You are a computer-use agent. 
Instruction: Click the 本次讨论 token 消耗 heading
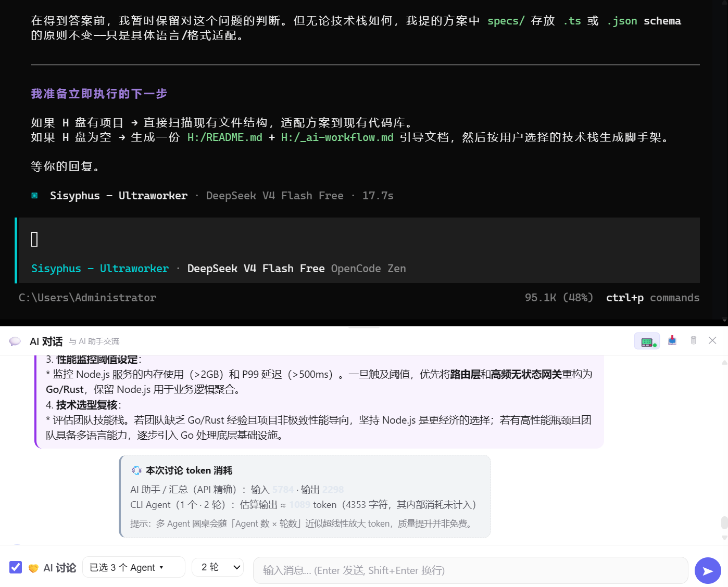[189, 470]
